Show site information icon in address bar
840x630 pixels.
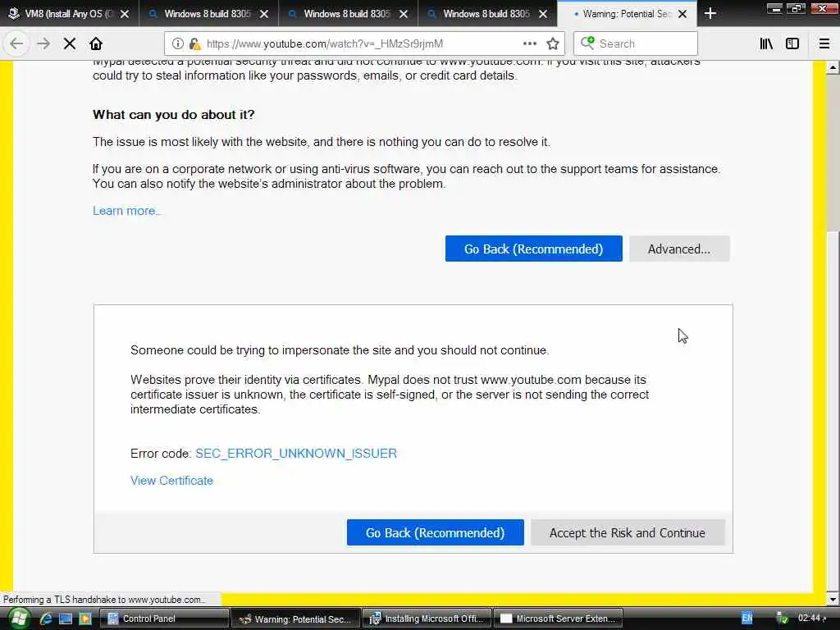pyautogui.click(x=178, y=43)
